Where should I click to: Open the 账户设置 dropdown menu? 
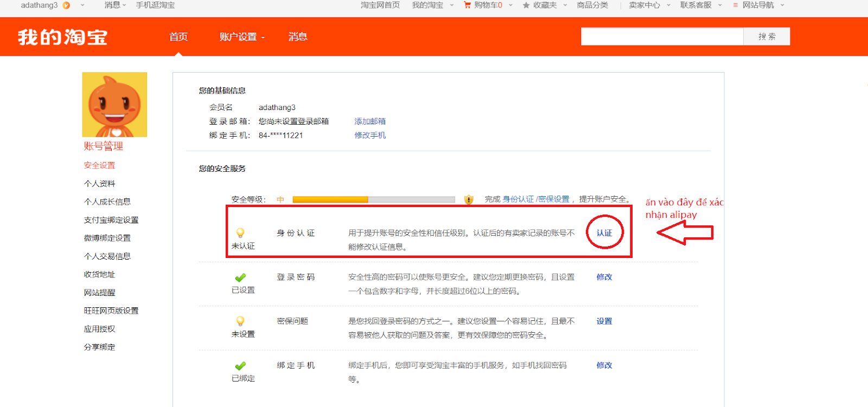[x=242, y=37]
